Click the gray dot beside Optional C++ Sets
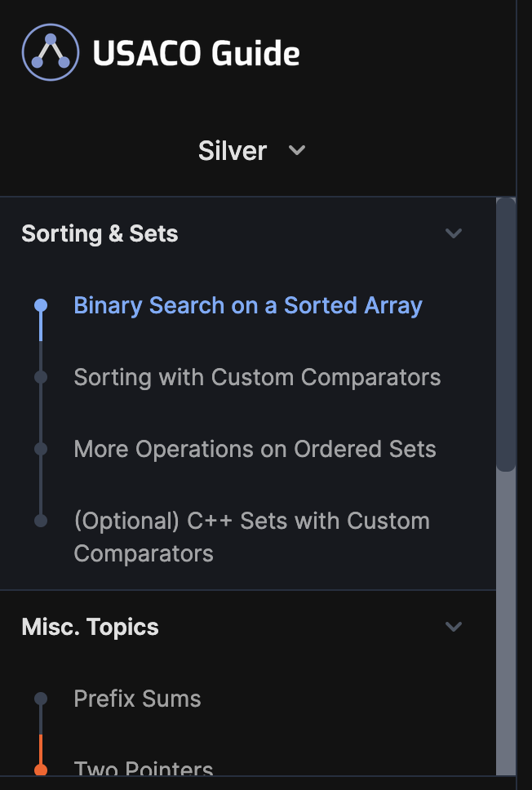The image size is (532, 790). click(41, 520)
